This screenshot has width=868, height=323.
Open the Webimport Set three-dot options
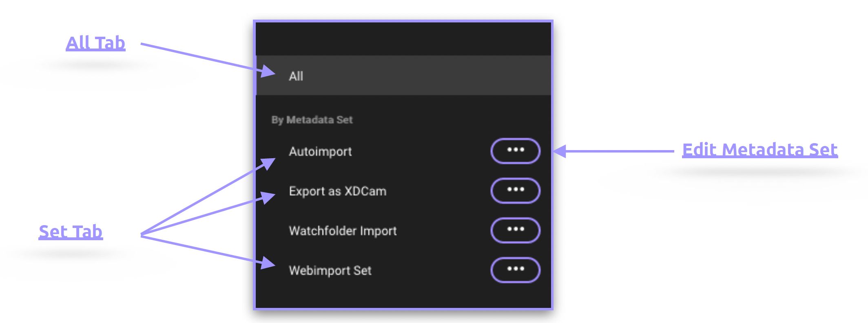click(515, 270)
